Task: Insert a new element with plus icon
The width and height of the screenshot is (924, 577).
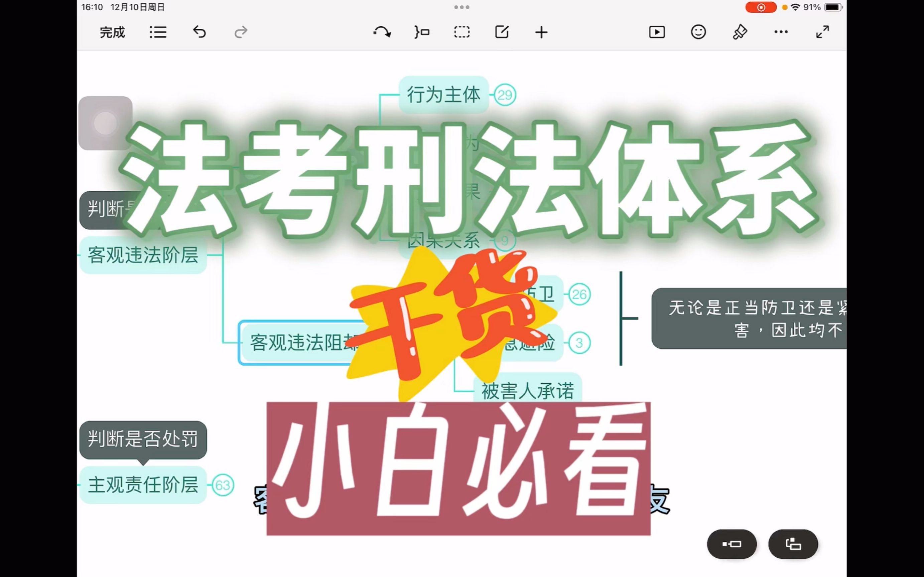Action: pos(541,32)
